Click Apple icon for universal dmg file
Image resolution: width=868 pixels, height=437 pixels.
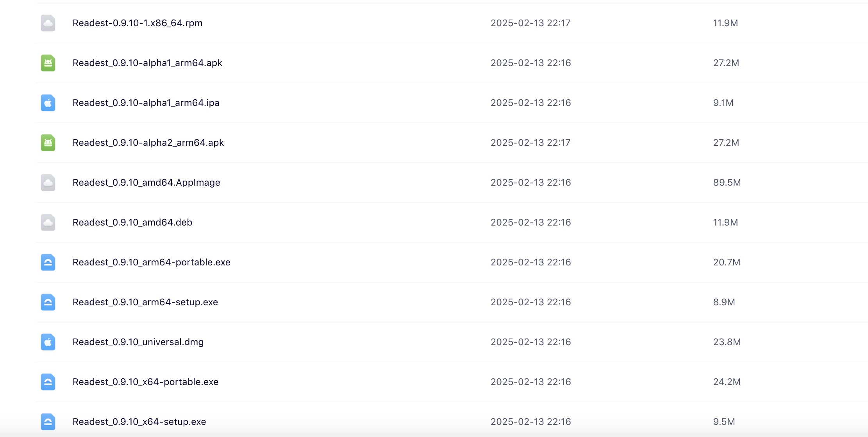[48, 342]
